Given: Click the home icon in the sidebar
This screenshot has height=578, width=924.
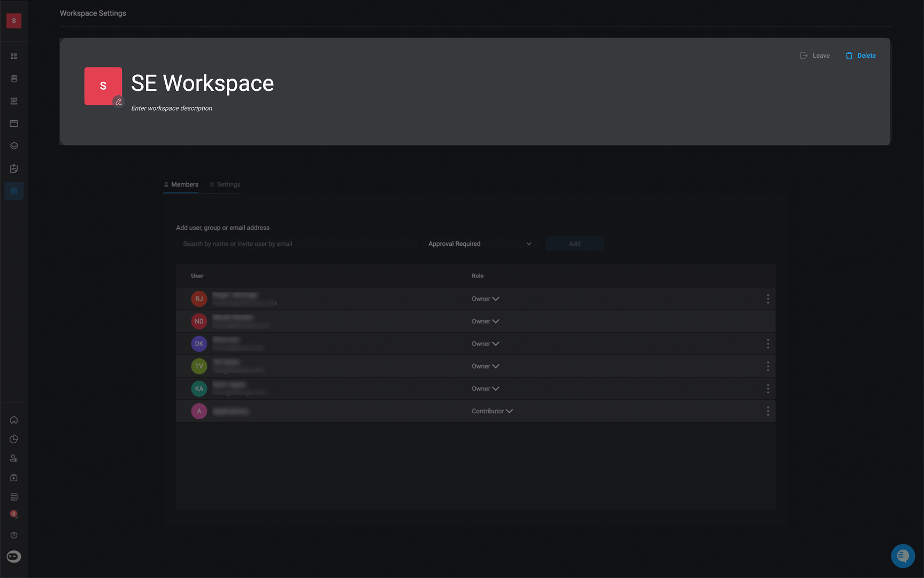Looking at the screenshot, I should 14,420.
